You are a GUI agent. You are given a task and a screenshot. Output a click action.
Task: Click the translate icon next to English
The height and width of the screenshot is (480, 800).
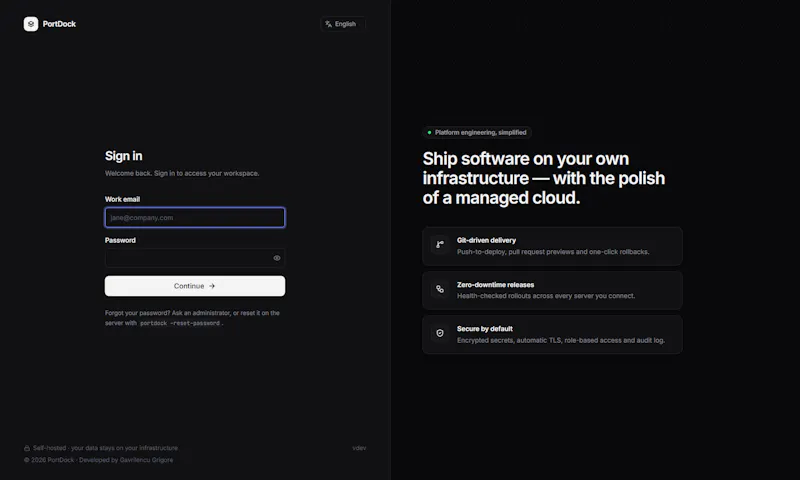(x=329, y=24)
